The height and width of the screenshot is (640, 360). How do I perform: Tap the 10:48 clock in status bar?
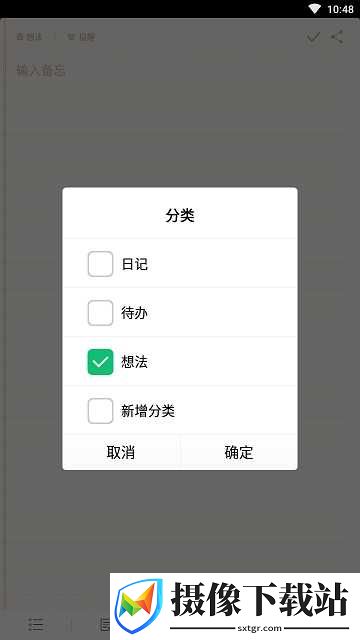pos(340,9)
